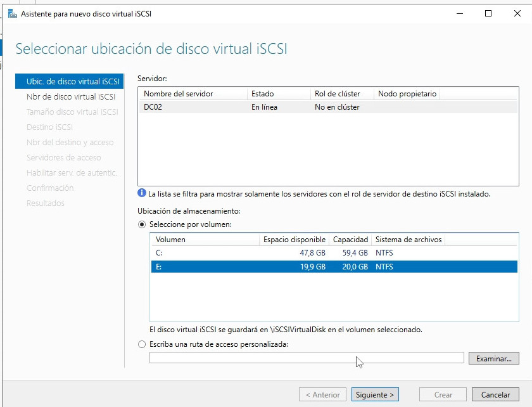Close the wizard with the X button
Screen dimensions: 532x407
[x=517, y=13]
